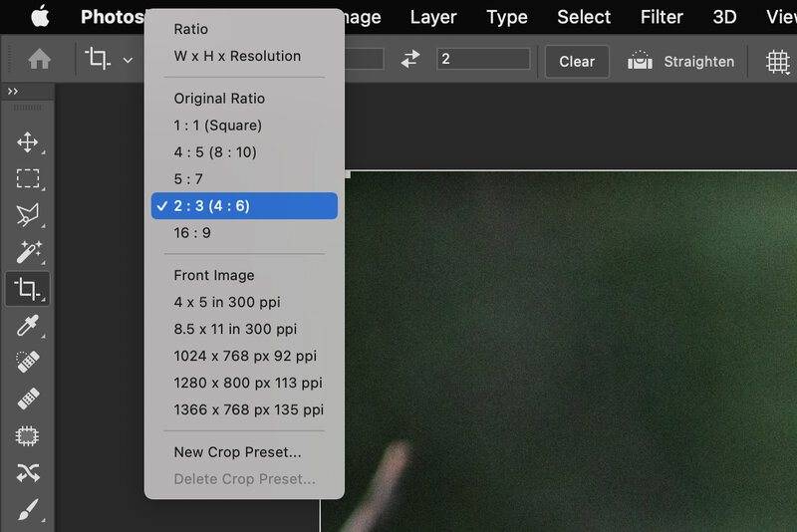This screenshot has height=532, width=797.
Task: Select the Polygonal Lasso tool
Action: point(28,215)
